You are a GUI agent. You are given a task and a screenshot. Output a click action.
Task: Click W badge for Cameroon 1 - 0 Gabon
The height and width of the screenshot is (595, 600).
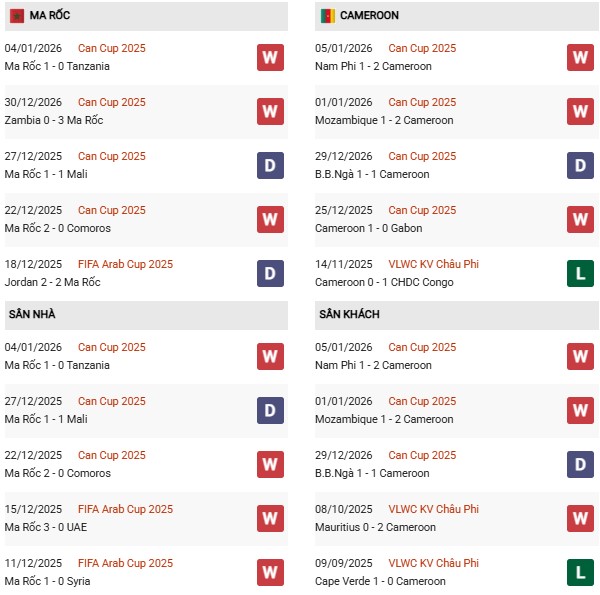[581, 219]
